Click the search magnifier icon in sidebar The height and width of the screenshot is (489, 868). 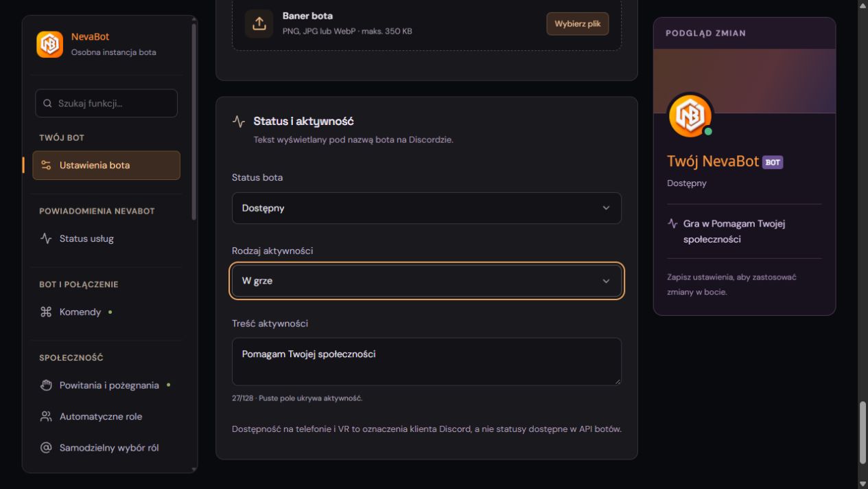[x=47, y=104]
